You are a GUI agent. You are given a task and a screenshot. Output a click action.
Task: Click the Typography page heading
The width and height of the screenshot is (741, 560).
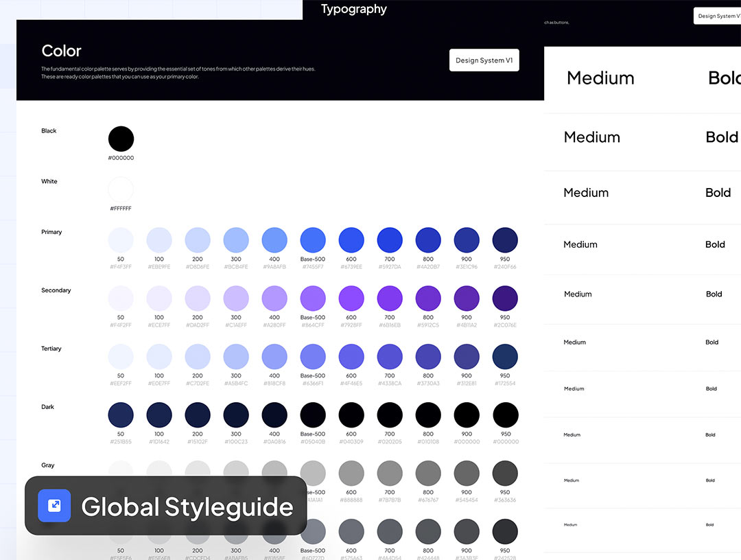pos(354,9)
